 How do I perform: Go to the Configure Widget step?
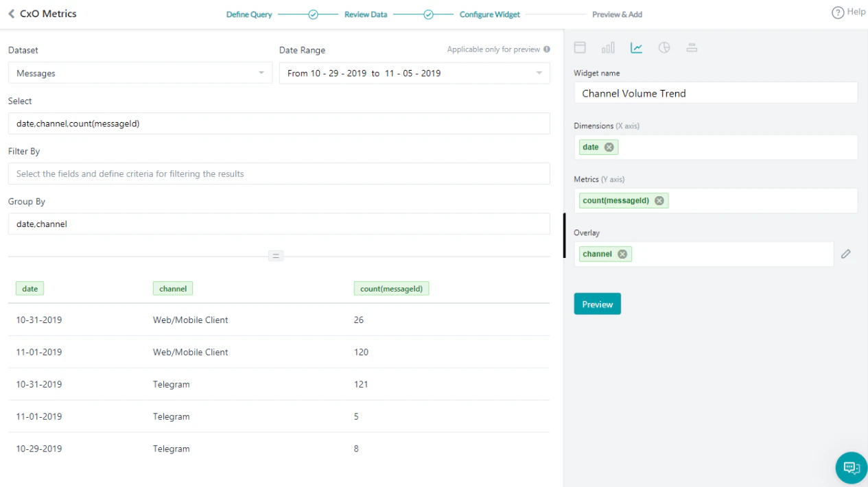pyautogui.click(x=489, y=14)
